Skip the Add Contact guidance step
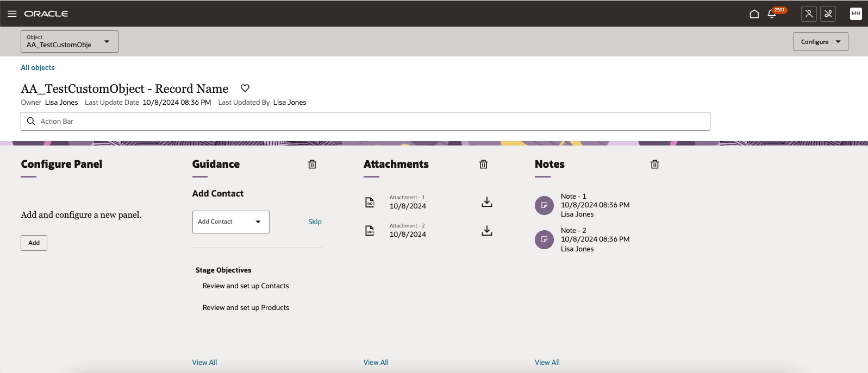This screenshot has height=373, width=868. tap(315, 222)
